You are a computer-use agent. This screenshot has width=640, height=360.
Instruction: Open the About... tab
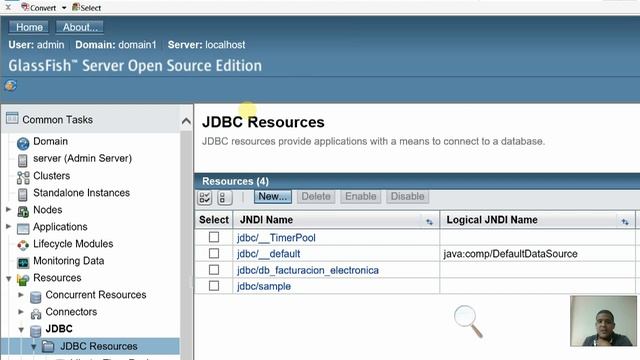coord(80,27)
